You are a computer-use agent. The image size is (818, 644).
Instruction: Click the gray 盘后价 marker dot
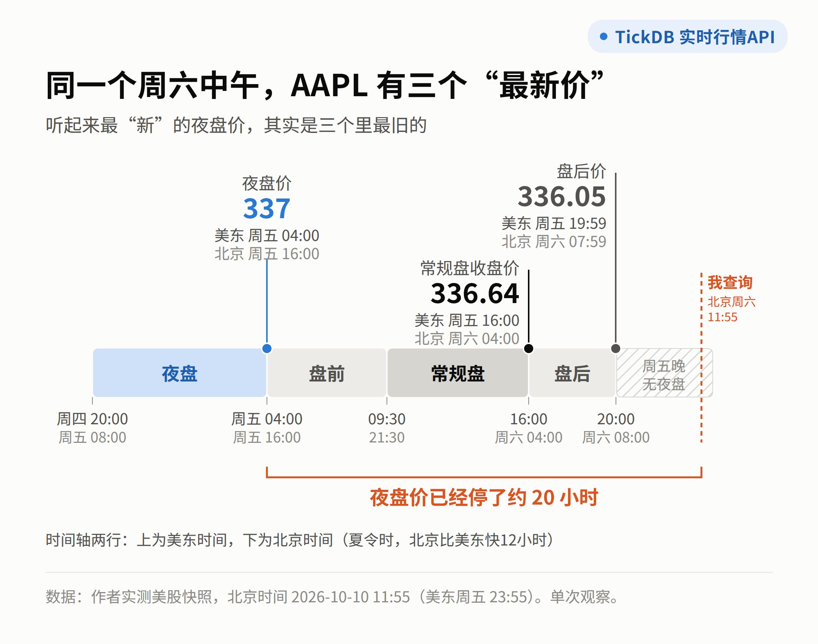click(x=616, y=349)
